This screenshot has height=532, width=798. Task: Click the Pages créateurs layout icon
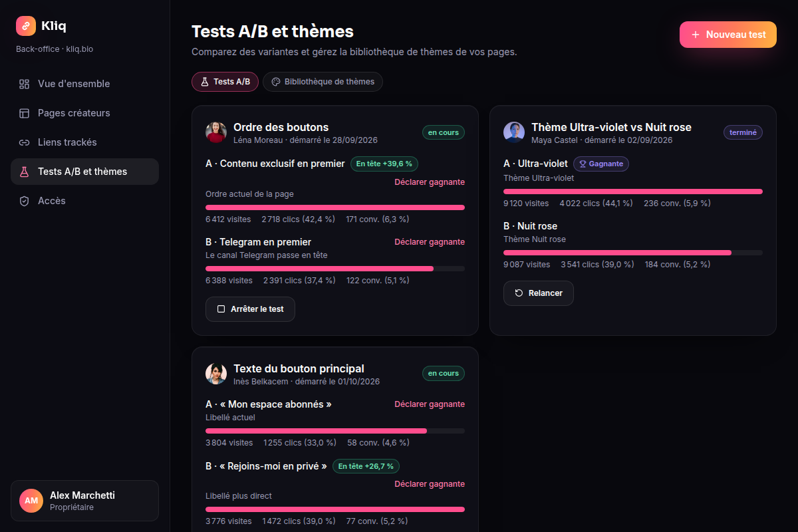click(25, 113)
